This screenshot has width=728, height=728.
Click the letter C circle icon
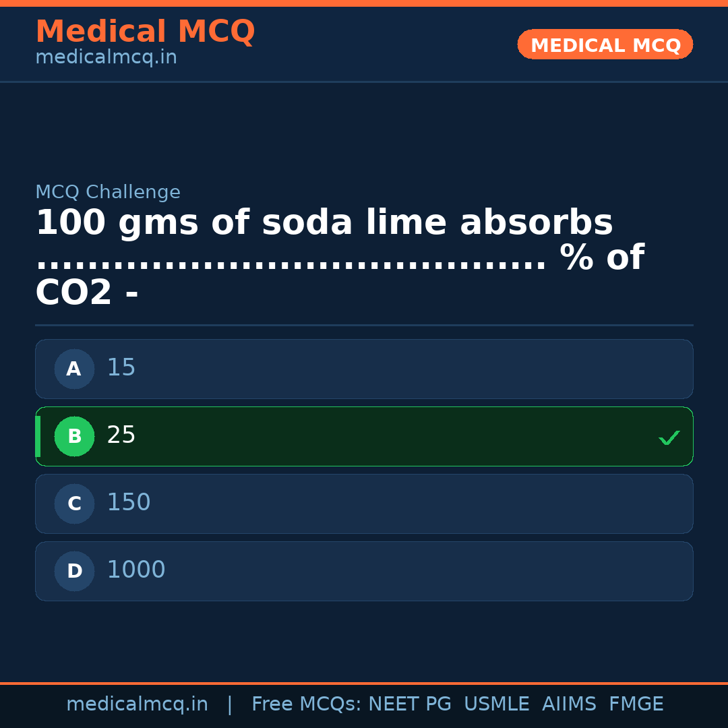74,504
